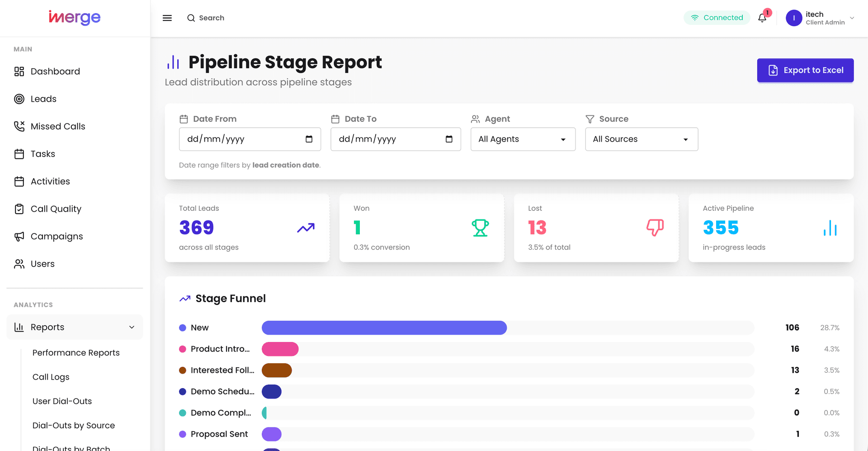Click the 0.3% conversion text

tap(382, 247)
